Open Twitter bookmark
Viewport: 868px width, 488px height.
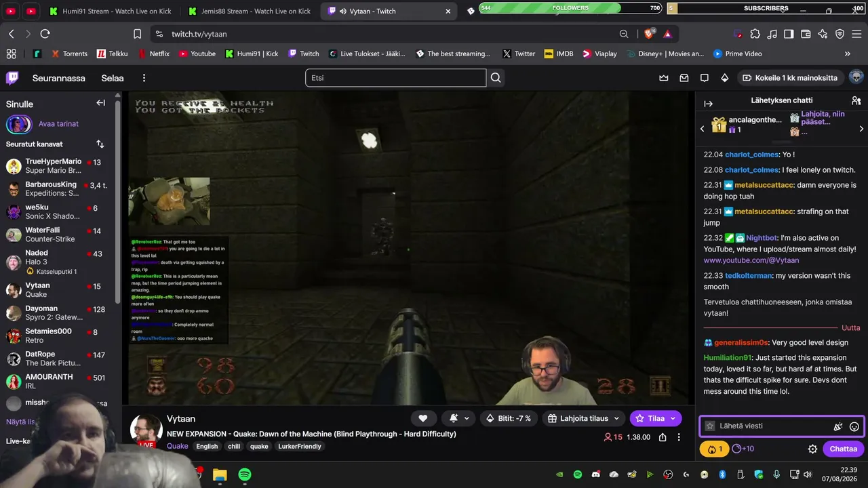(519, 54)
